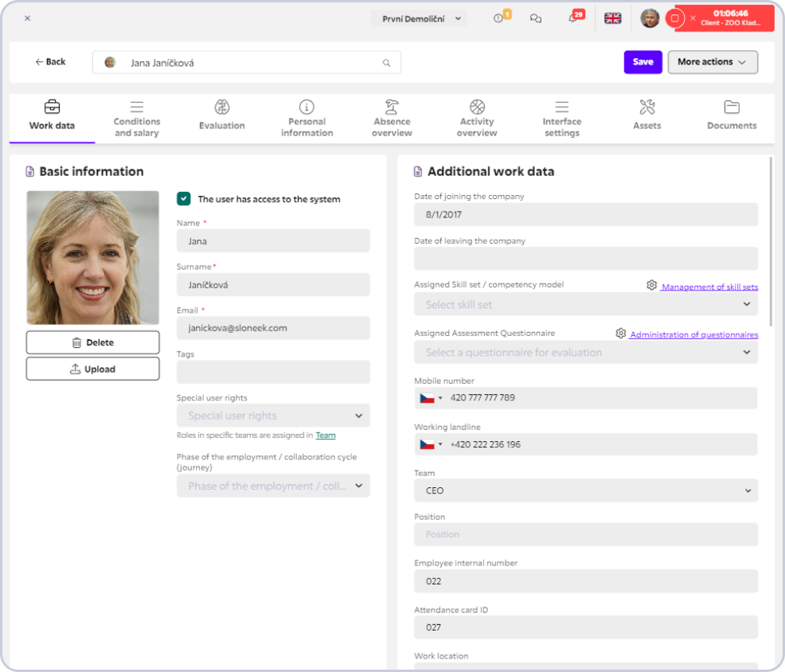Click the info alert icon with badge
785x672 pixels.
coord(499,18)
